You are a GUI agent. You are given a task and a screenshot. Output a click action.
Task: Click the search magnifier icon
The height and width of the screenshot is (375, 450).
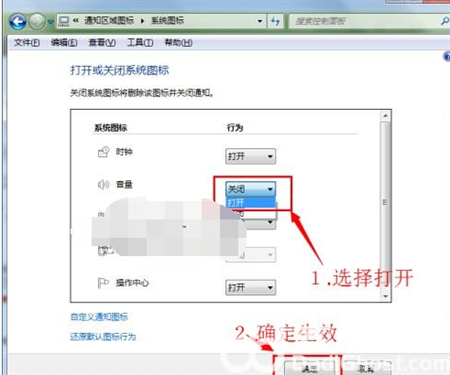pos(445,21)
